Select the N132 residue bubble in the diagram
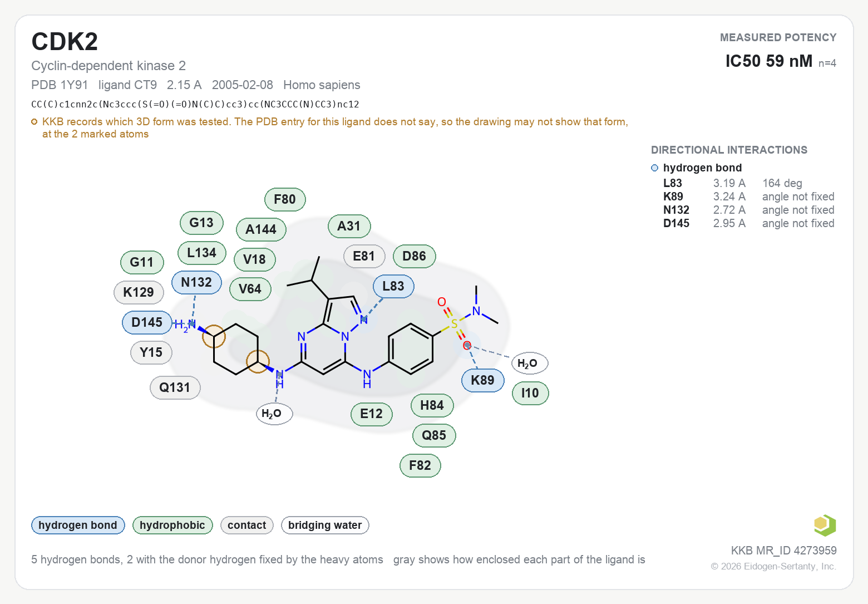 (196, 282)
